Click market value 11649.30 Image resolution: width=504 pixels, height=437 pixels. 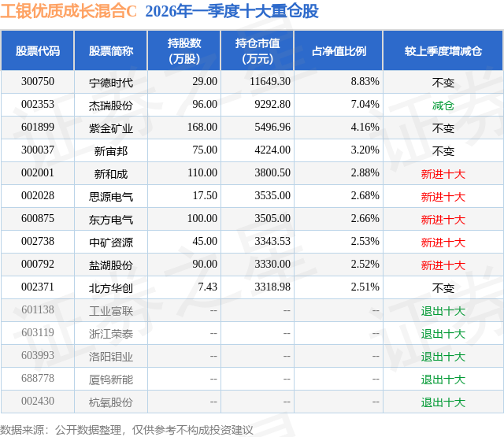tap(270, 82)
